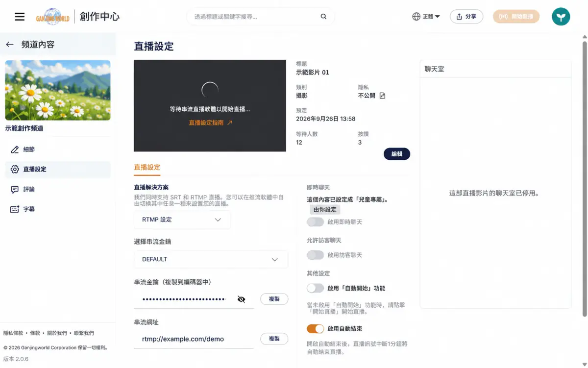Open 條款 footer link
The width and height of the screenshot is (588, 368).
tap(35, 333)
